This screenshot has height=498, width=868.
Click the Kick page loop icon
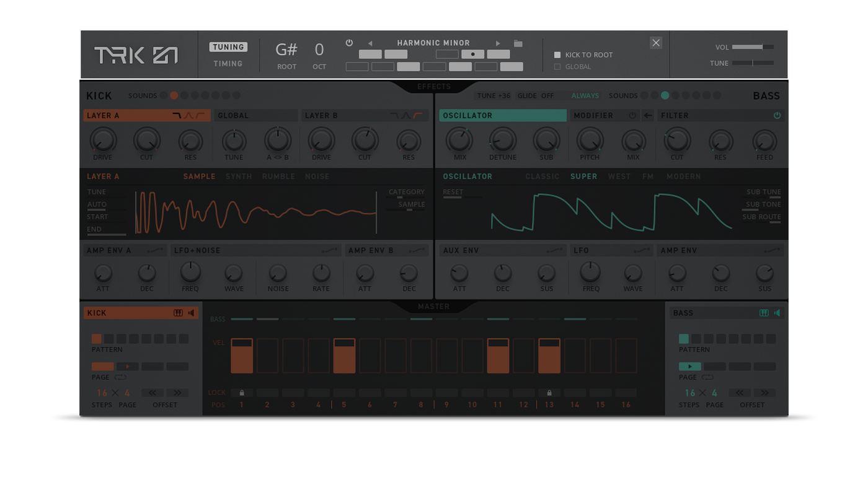click(120, 377)
